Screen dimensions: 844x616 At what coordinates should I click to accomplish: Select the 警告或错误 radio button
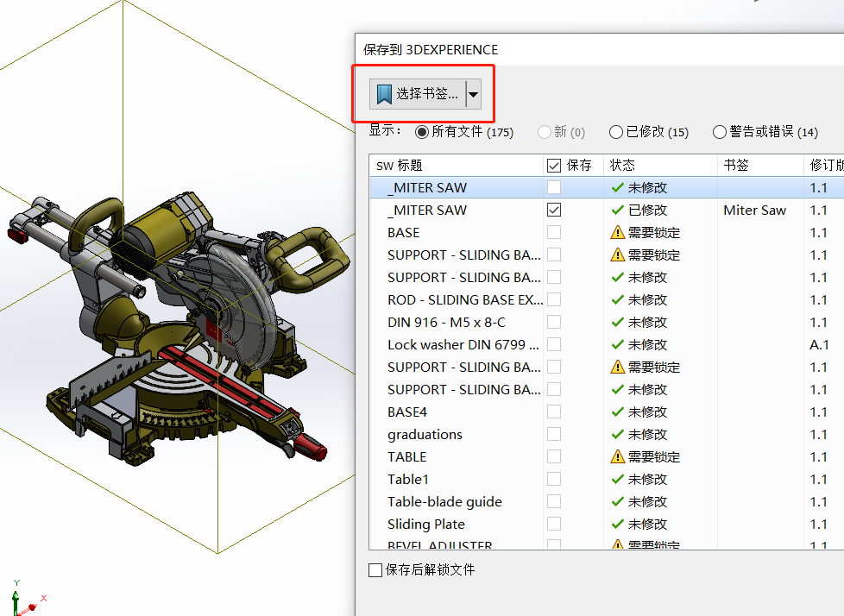(719, 132)
